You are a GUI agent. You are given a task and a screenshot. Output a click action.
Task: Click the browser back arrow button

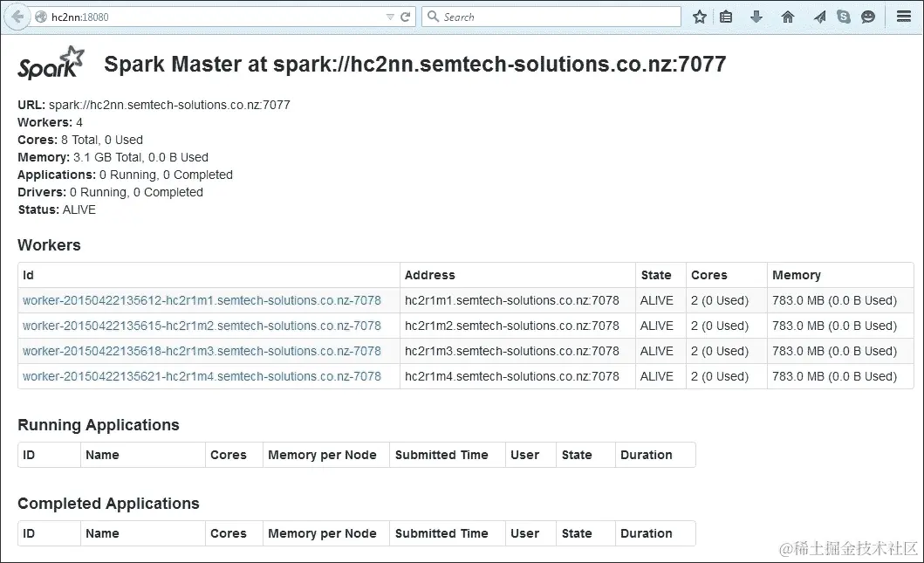click(17, 17)
